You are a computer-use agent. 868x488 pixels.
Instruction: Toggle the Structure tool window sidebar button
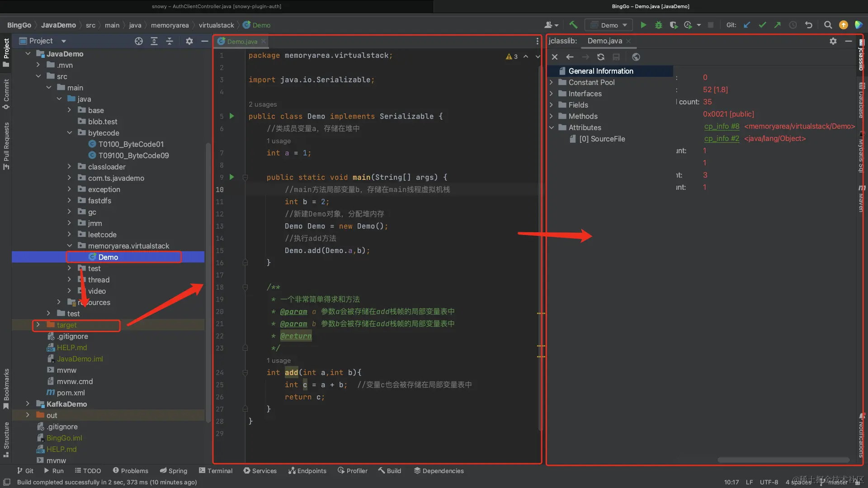pyautogui.click(x=6, y=438)
